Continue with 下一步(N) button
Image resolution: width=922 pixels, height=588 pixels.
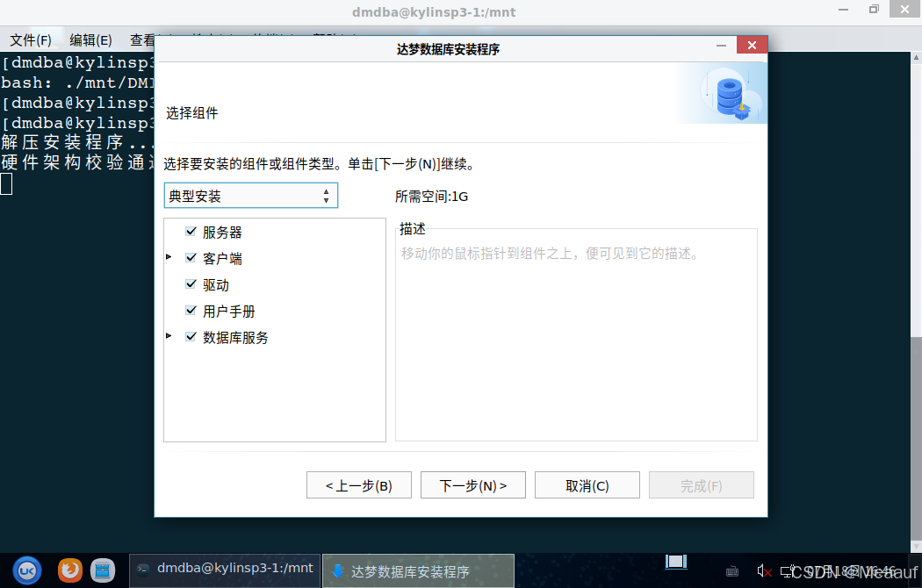click(x=472, y=485)
